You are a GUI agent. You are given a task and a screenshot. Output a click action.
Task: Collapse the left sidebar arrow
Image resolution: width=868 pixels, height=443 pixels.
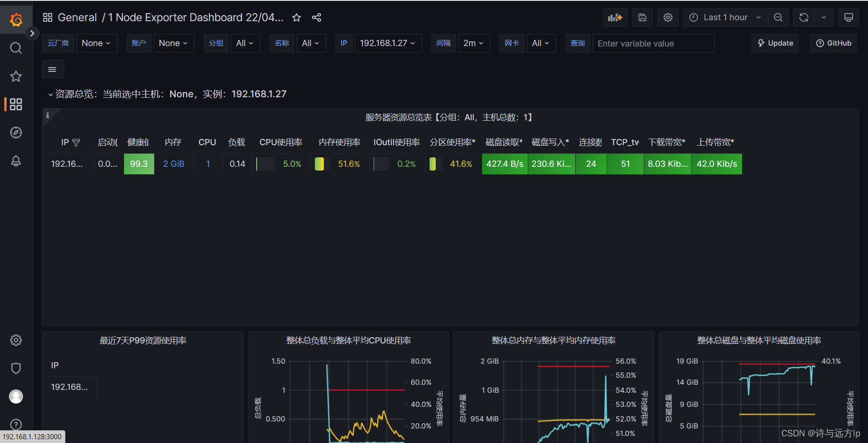pyautogui.click(x=32, y=33)
